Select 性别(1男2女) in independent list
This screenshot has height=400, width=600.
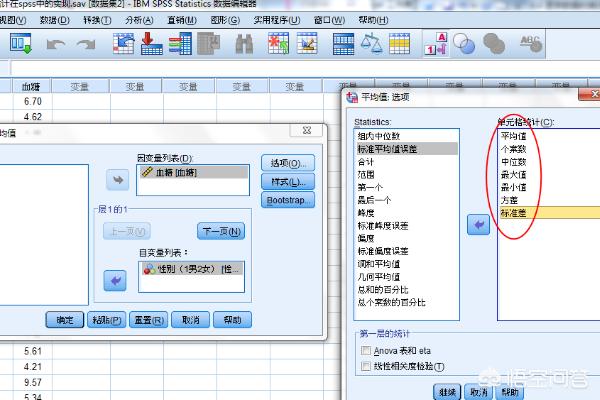[x=192, y=269]
